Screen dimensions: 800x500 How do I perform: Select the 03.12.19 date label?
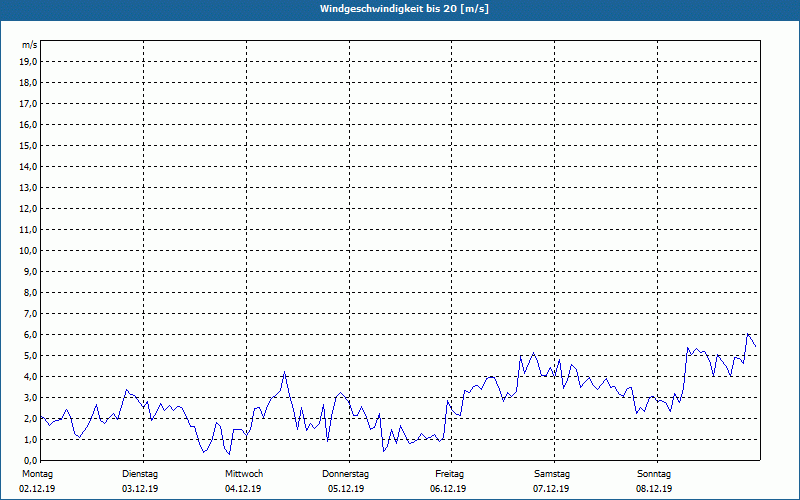tap(140, 489)
